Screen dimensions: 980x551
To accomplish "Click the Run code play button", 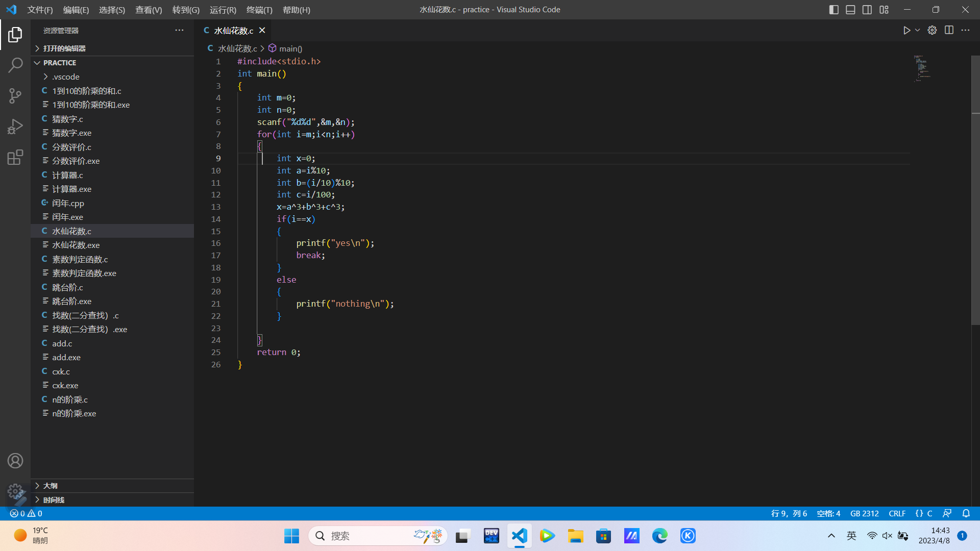I will click(906, 31).
